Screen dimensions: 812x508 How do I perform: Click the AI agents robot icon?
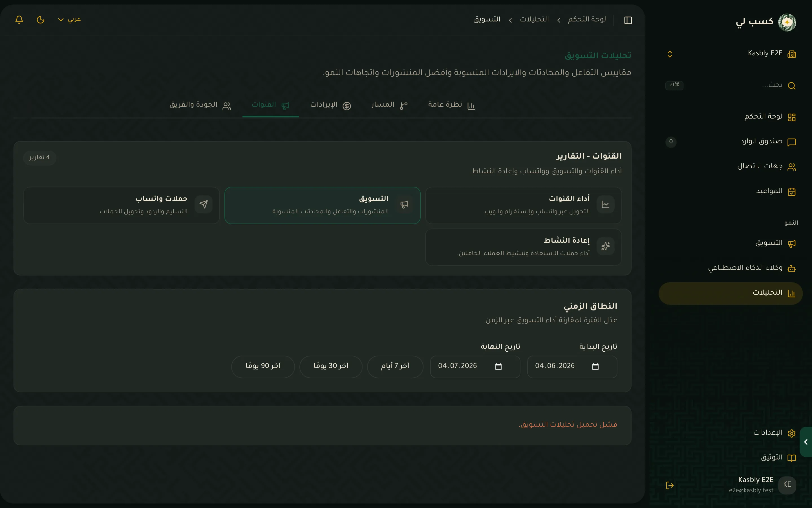791,268
